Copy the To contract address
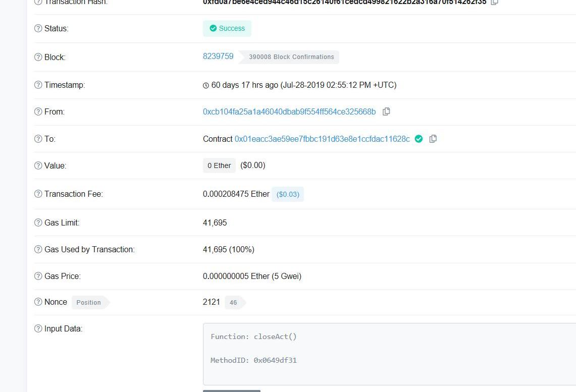Image resolution: width=576 pixels, height=392 pixels. click(433, 139)
